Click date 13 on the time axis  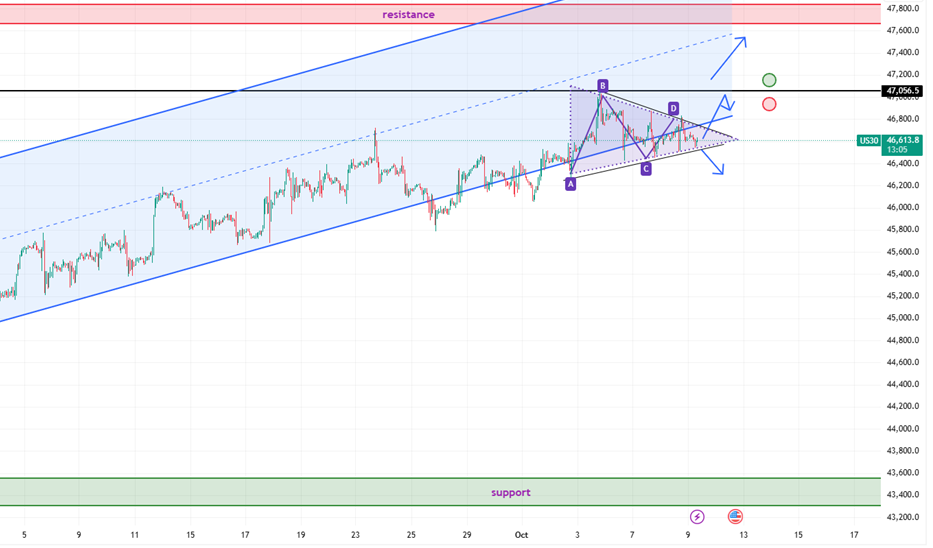(743, 535)
